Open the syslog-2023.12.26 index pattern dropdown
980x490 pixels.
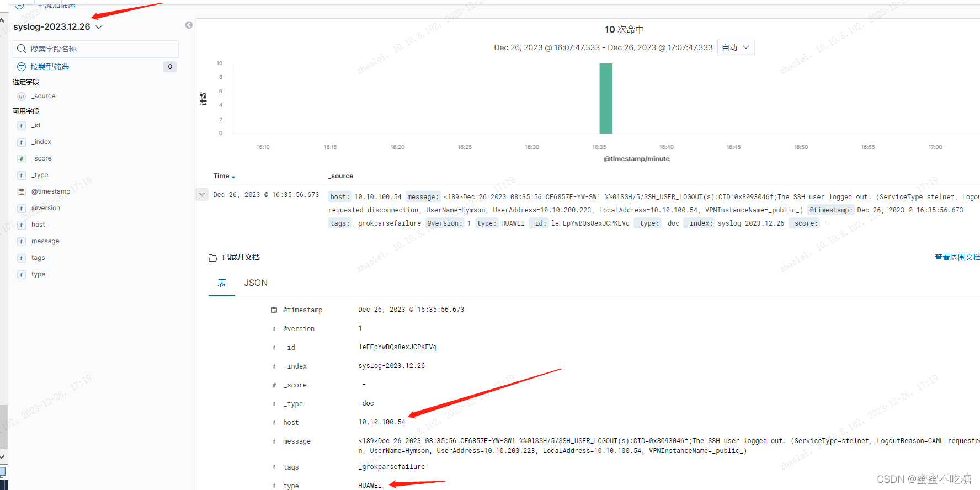58,27
